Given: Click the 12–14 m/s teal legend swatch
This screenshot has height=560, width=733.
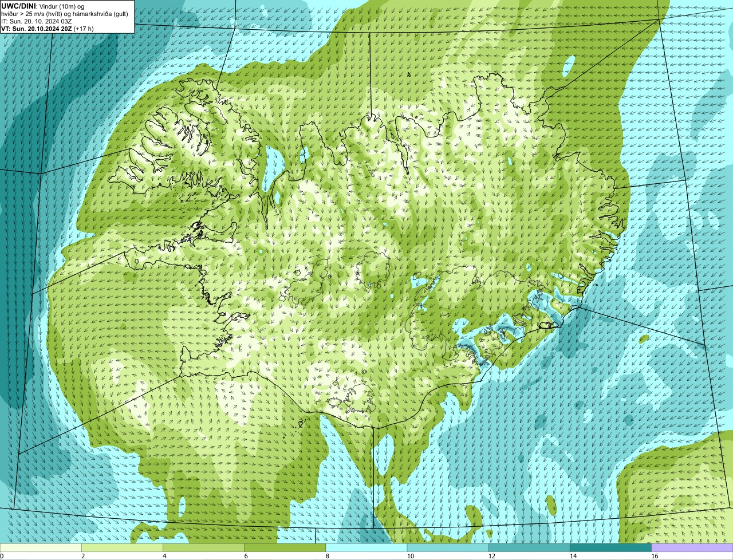Looking at the screenshot, I should pos(529,547).
